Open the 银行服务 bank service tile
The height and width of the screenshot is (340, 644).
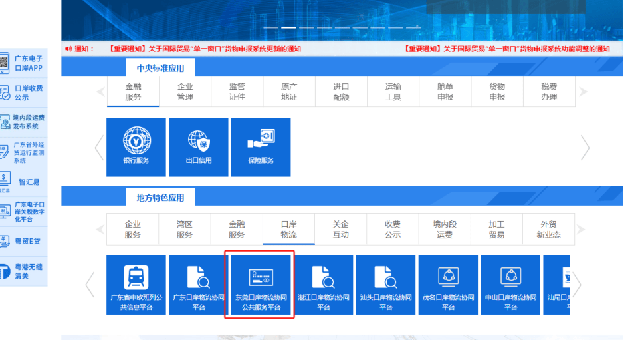point(136,147)
